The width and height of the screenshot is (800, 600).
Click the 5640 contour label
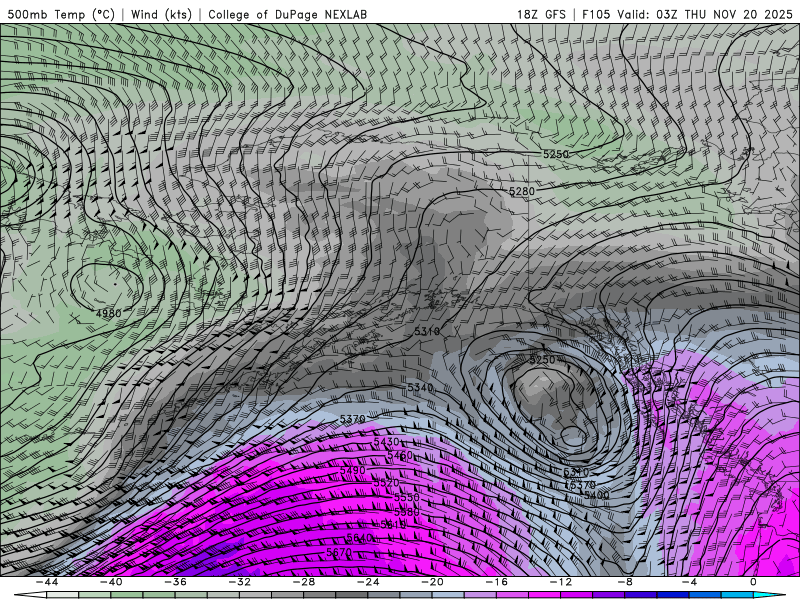359,538
